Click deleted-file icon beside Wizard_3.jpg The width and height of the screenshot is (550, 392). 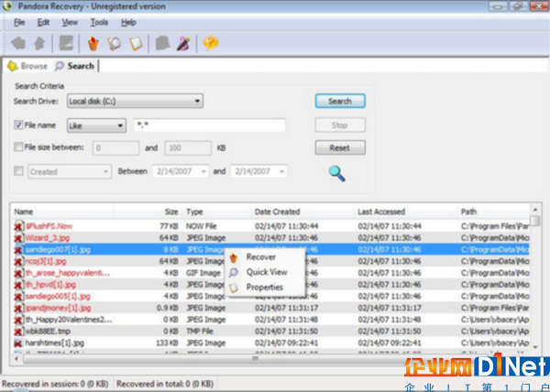pos(18,238)
